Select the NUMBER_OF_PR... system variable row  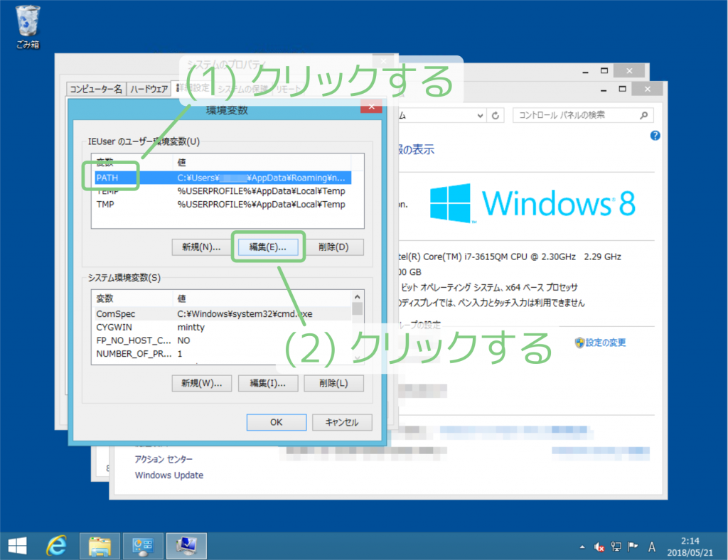(223, 353)
